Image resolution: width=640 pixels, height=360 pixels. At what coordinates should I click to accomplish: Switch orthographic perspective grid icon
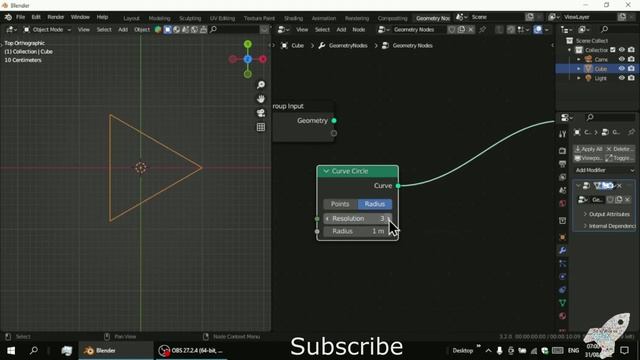coord(261,127)
